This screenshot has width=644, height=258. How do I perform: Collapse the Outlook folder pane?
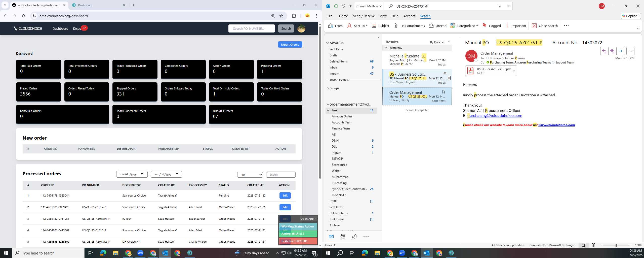click(x=379, y=38)
